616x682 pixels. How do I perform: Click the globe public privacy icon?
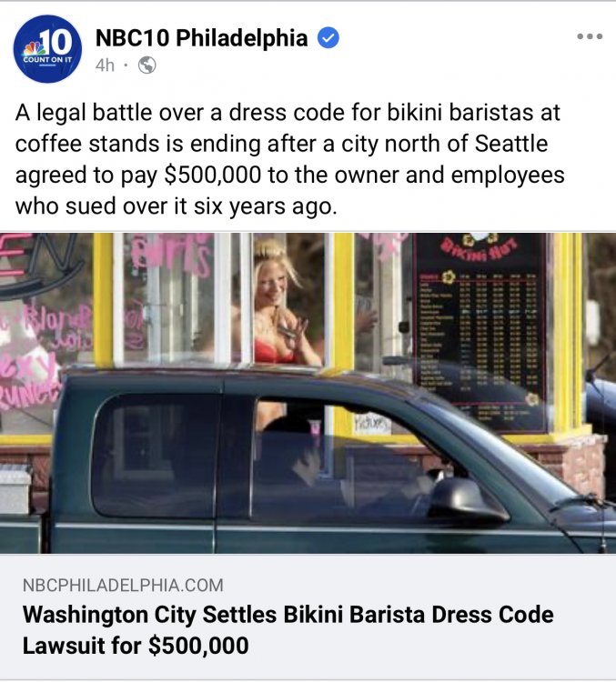click(147, 65)
